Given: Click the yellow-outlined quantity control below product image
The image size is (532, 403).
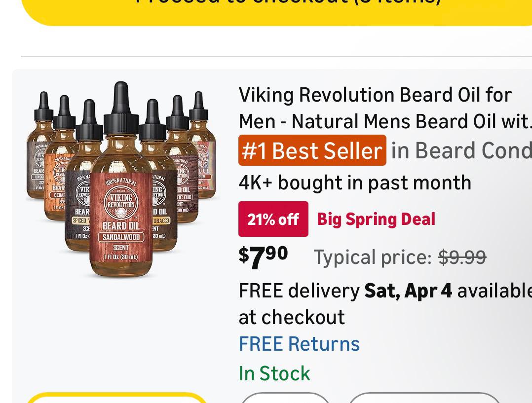Looking at the screenshot, I should (116, 399).
